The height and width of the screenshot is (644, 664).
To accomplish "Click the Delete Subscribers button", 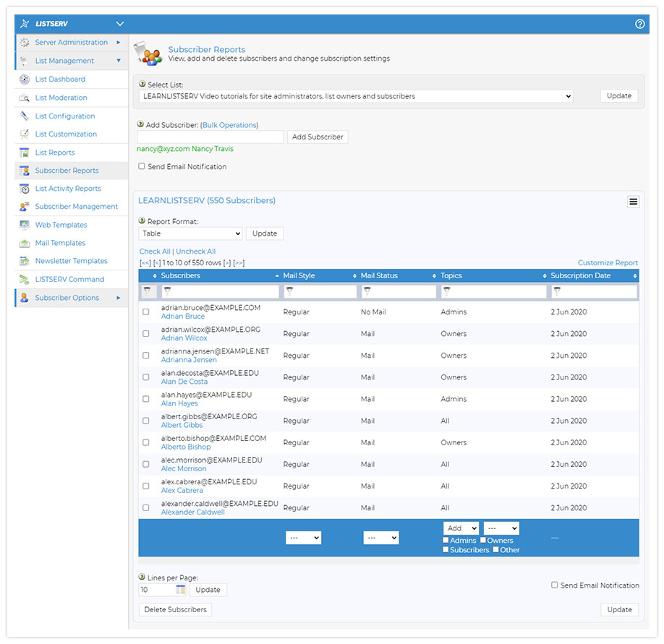I will tap(175, 609).
